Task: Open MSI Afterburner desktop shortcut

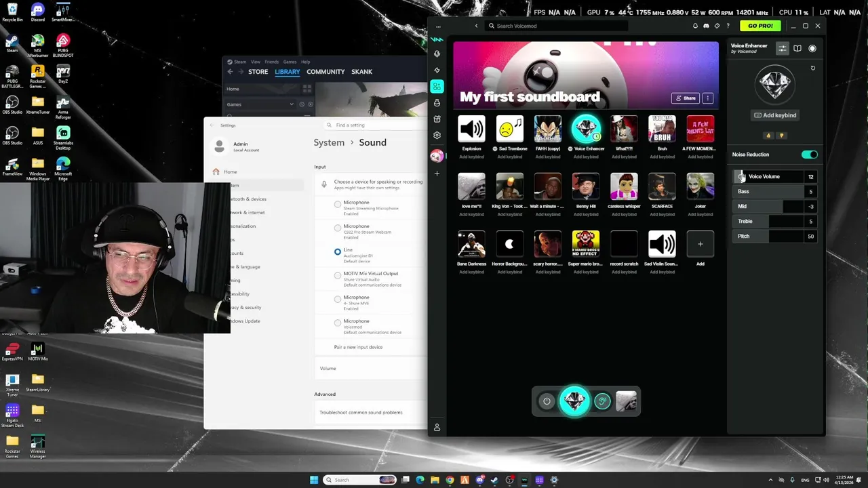Action: click(38, 45)
